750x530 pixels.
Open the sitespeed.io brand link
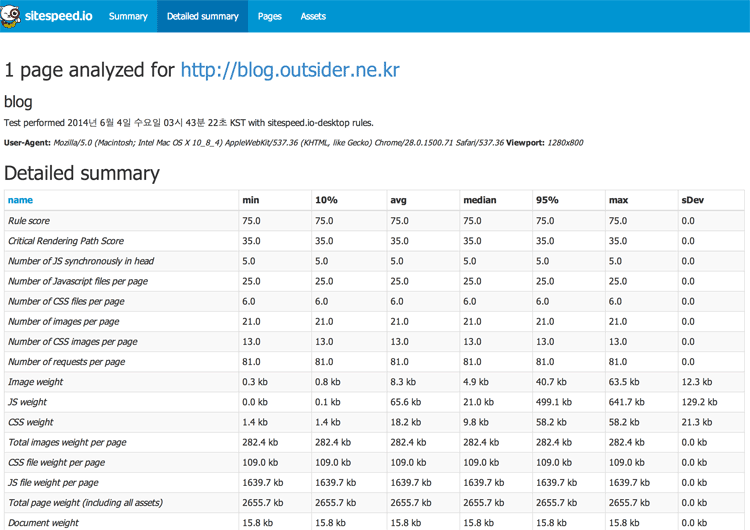tap(58, 16)
